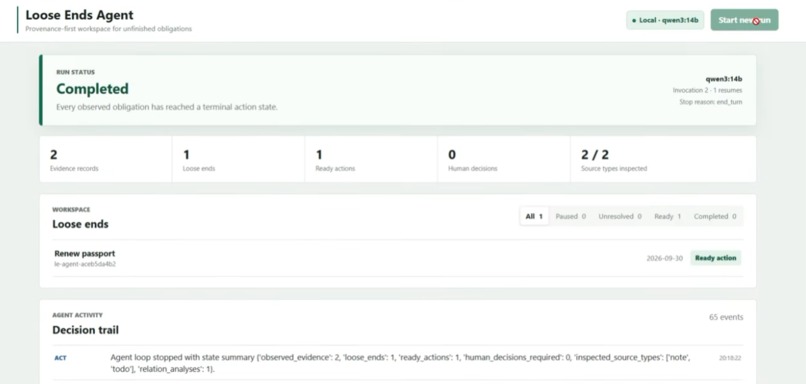Click the Agent loop stopped event message

(x=400, y=363)
